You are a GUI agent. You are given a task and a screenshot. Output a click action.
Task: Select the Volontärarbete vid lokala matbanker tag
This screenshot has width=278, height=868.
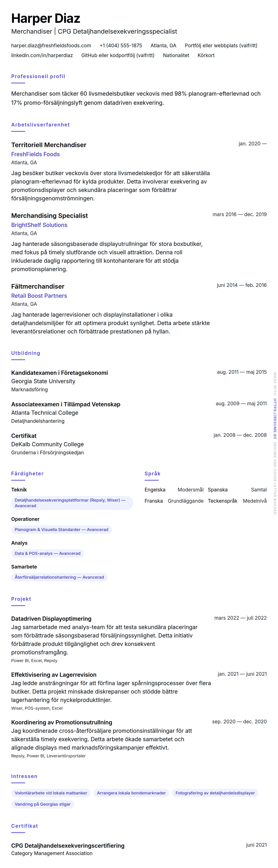[51, 793]
